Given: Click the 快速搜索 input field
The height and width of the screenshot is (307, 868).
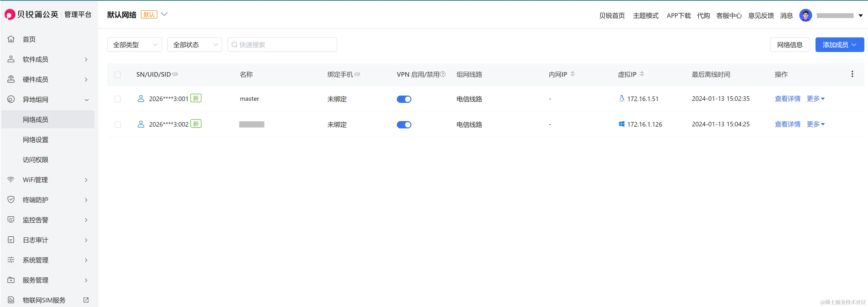Looking at the screenshot, I should [282, 45].
